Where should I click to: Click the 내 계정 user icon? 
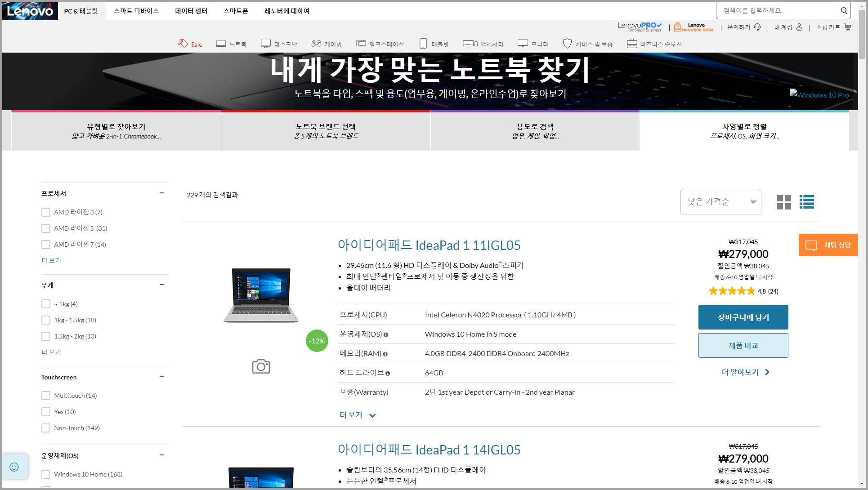pyautogui.click(x=799, y=27)
